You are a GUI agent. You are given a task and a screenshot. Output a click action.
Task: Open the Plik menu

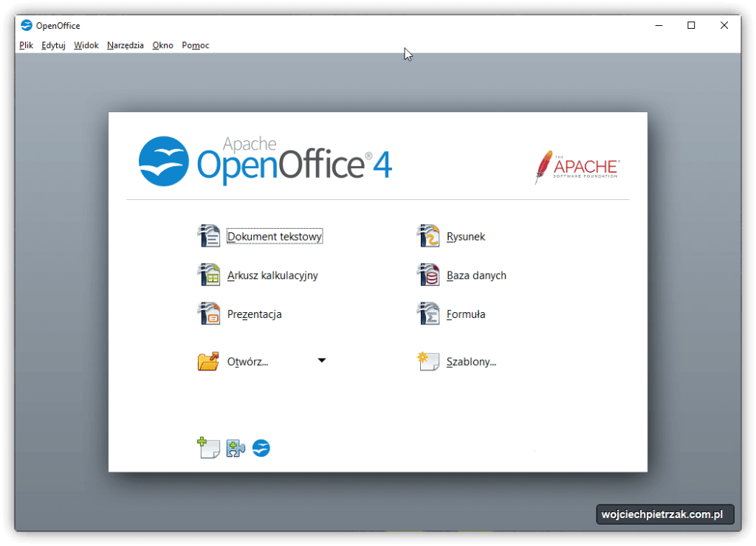(x=27, y=45)
